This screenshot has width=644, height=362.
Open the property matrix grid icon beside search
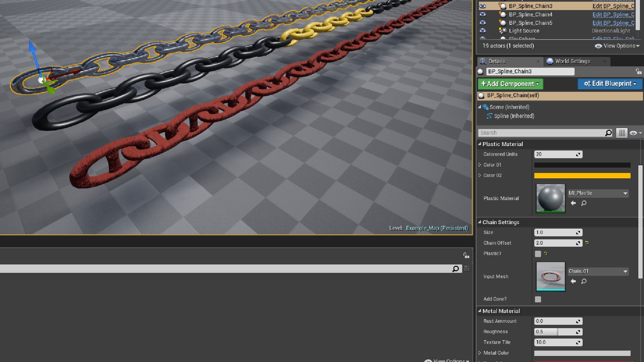tap(622, 133)
